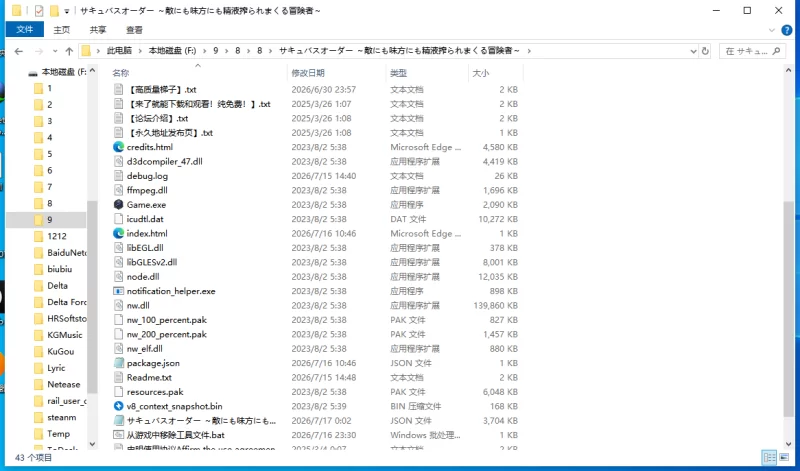Click the properties quick access icon

39,10
